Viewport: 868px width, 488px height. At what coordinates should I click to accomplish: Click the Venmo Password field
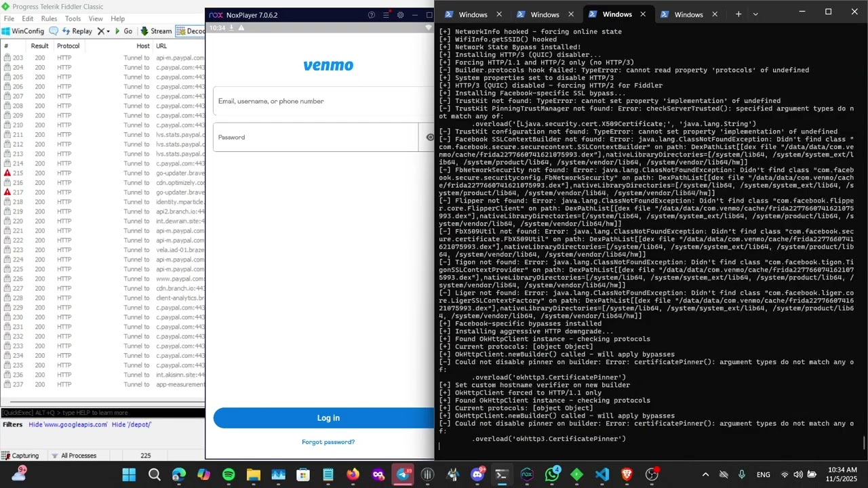click(x=316, y=137)
